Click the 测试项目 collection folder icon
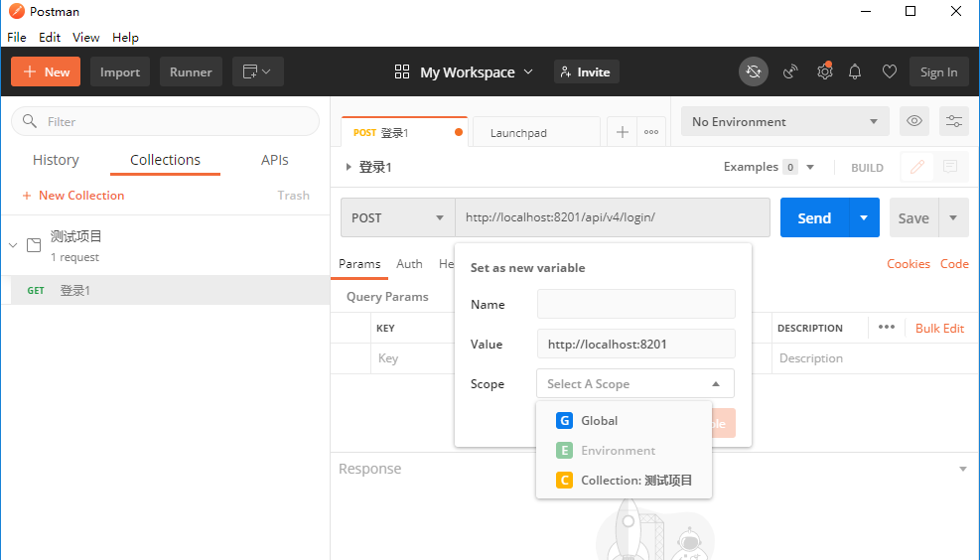Screen dimensions: 980x560 click(x=34, y=245)
